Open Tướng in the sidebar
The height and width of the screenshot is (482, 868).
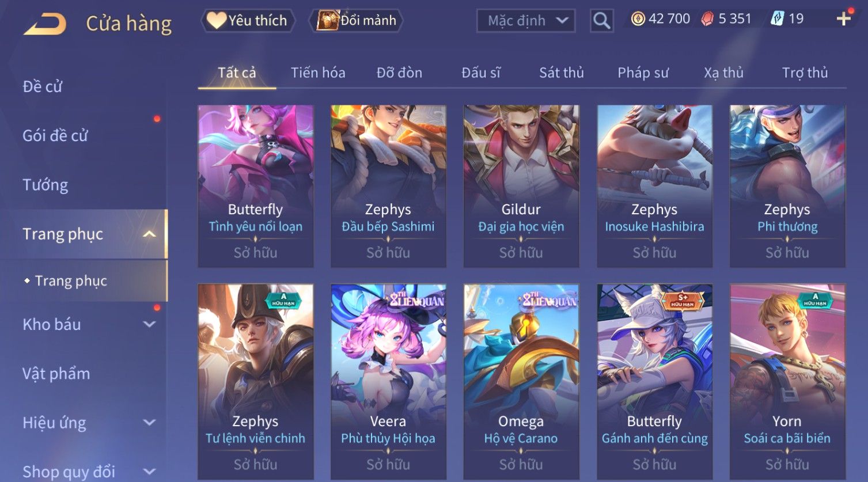tap(45, 185)
